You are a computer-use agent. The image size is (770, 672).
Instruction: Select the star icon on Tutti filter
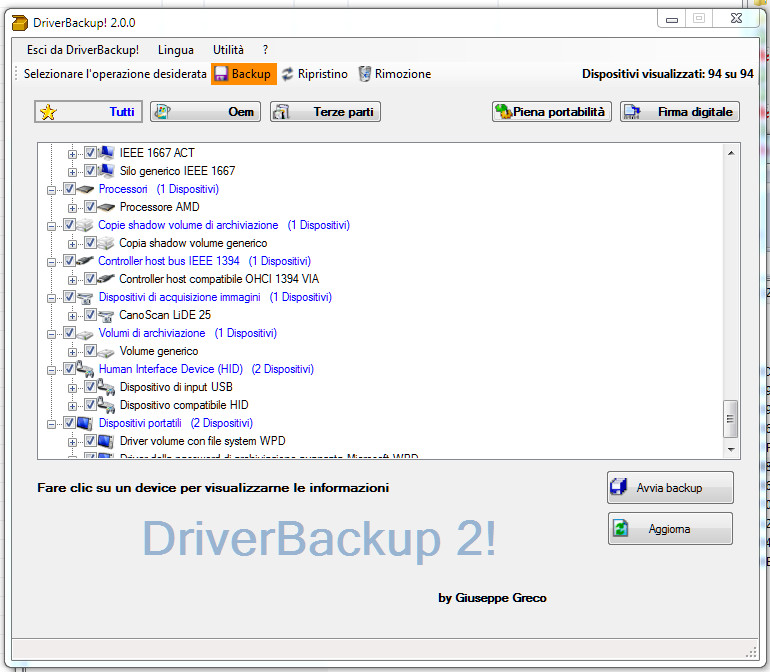click(x=47, y=112)
